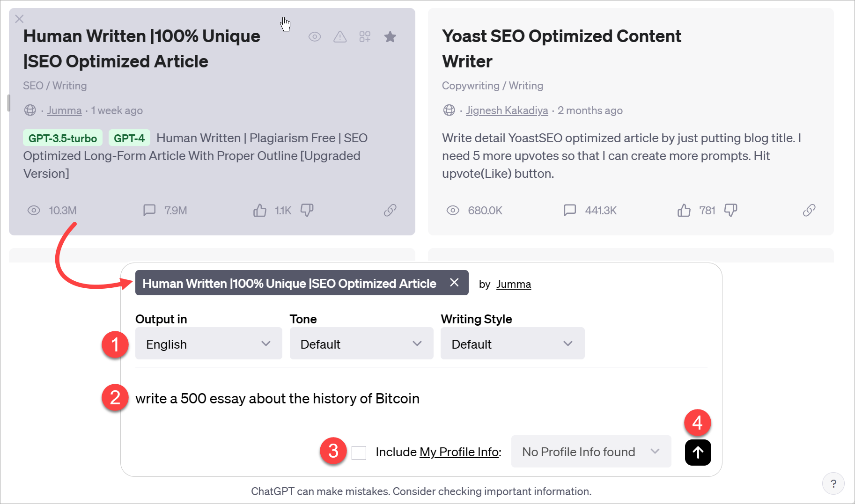Click the report warning icon on Human Written card
This screenshot has height=504, width=855.
[x=340, y=37]
